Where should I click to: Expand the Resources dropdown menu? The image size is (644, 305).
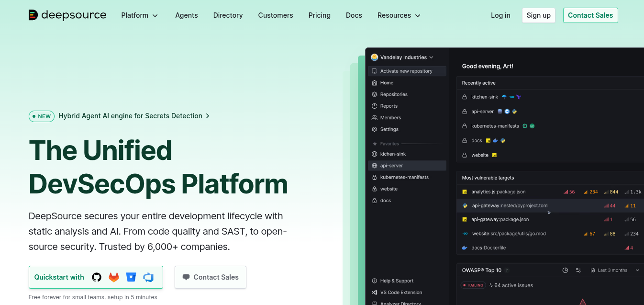click(x=399, y=15)
